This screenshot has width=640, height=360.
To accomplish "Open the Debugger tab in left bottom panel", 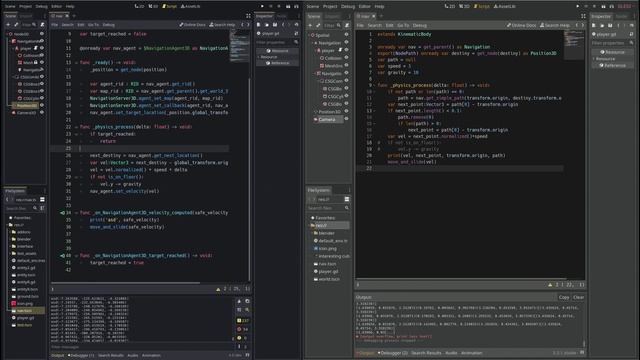I will tap(81, 356).
